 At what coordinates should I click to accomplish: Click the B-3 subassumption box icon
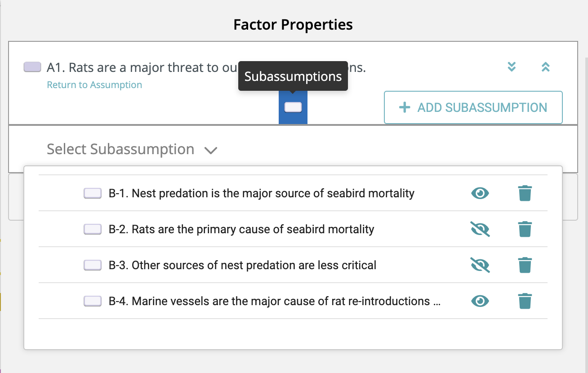(x=93, y=265)
